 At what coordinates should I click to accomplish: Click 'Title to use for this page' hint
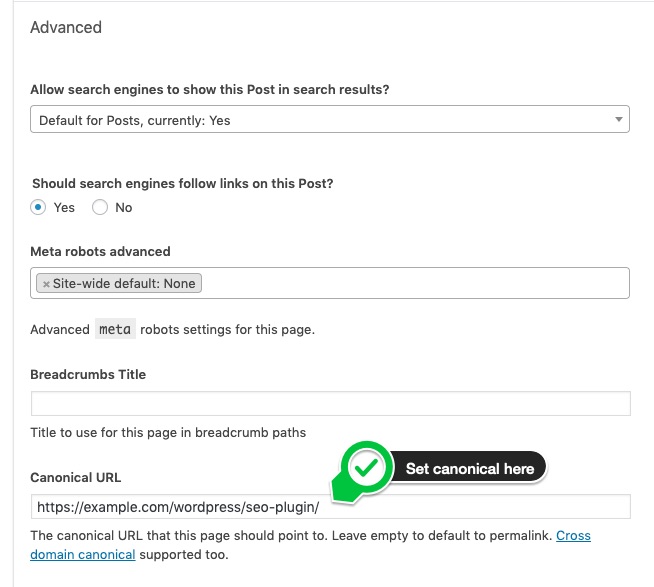[168, 432]
